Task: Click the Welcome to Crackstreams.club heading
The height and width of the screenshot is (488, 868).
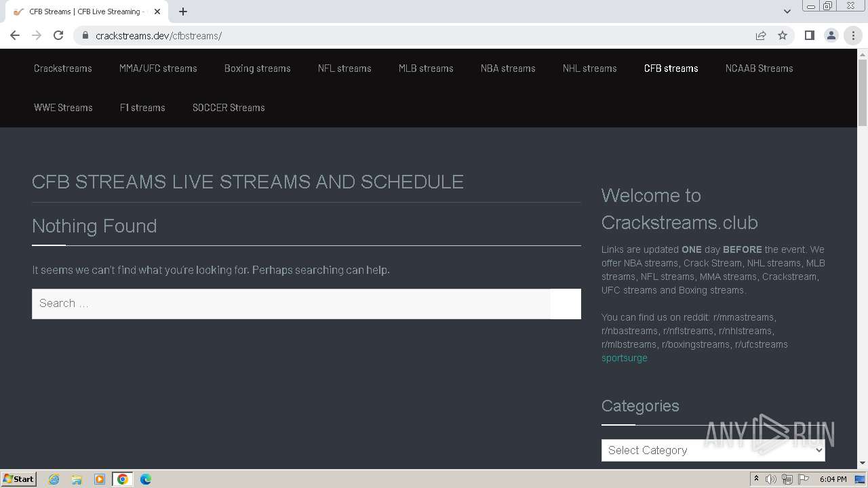Action: [x=679, y=209]
